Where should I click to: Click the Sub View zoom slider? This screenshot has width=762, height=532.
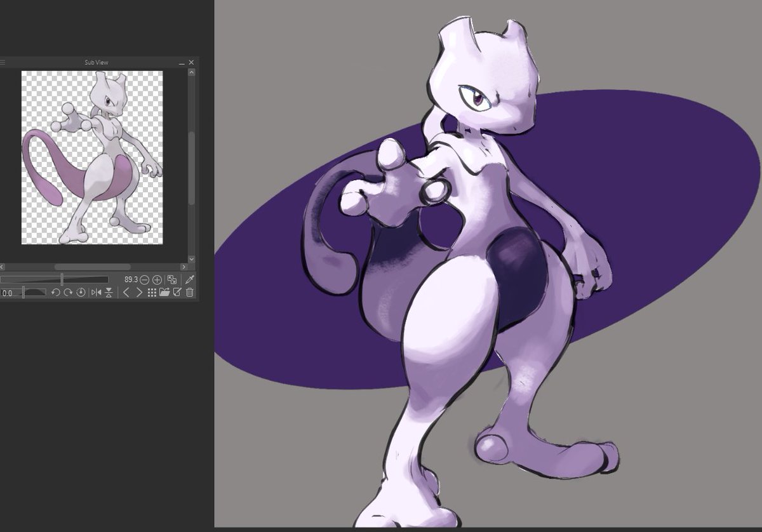coord(54,280)
